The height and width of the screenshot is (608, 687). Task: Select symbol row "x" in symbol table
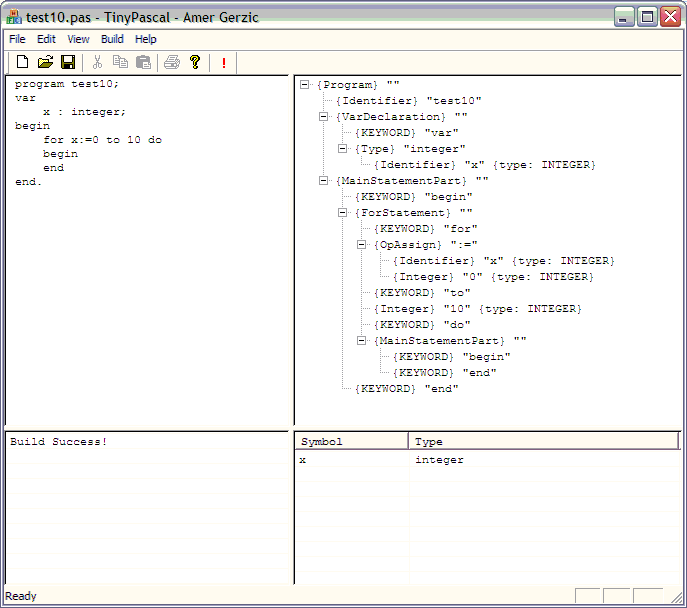[303, 460]
